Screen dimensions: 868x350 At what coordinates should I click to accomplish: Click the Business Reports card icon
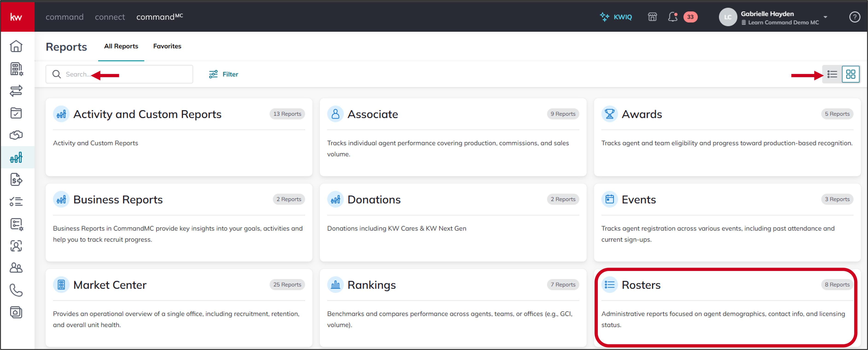(x=61, y=200)
